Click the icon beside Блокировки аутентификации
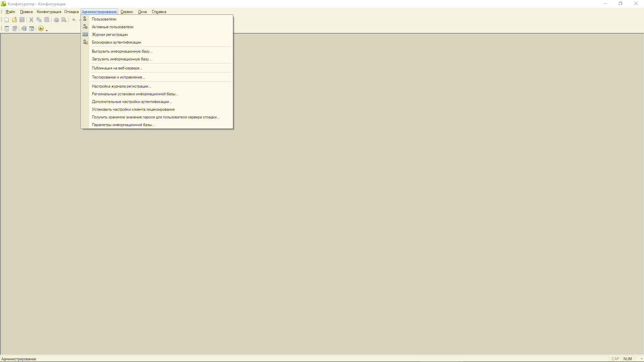Screen dimensions: 644x362 click(85, 42)
